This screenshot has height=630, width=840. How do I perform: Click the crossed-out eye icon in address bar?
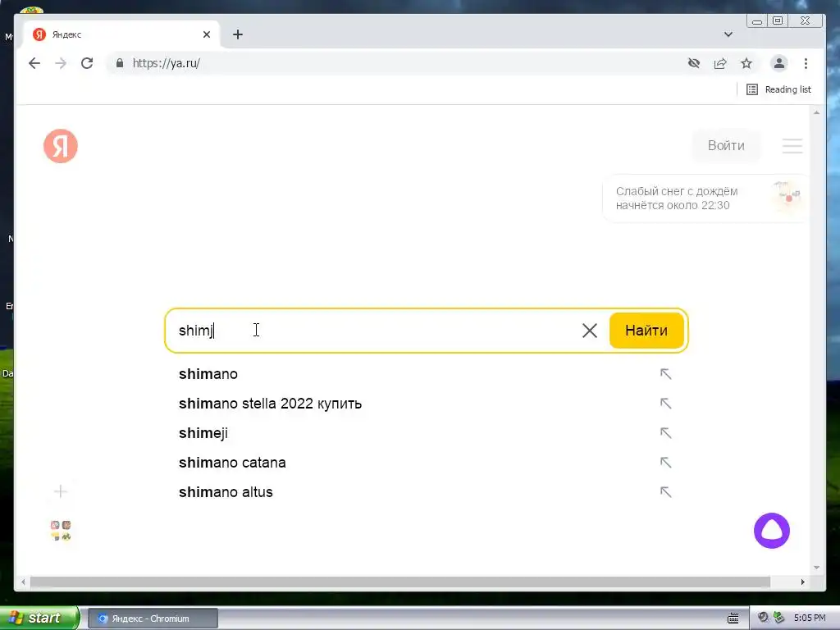pyautogui.click(x=694, y=63)
